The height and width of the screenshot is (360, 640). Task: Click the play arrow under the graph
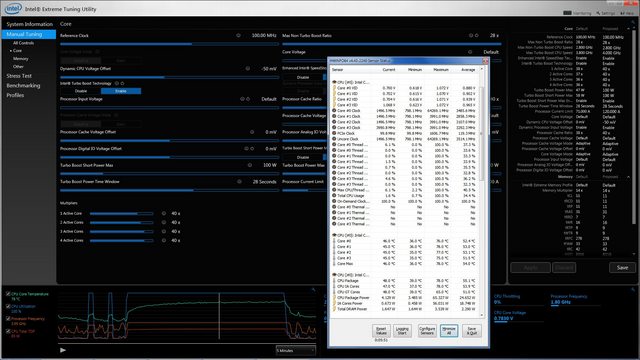coord(63,350)
